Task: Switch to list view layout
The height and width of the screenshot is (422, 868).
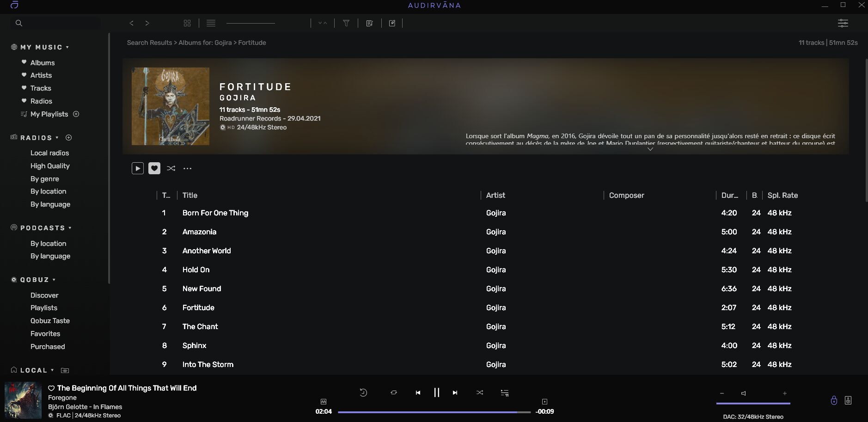Action: click(x=211, y=23)
